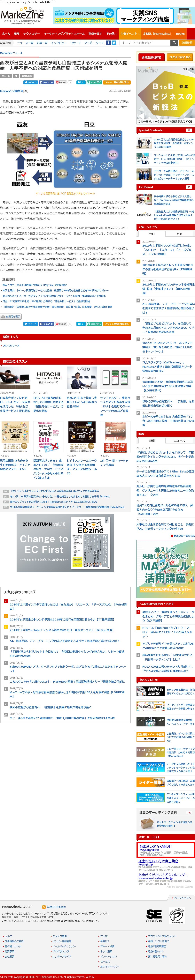Screen dimensions: 195x980
Task: Click the MarkeZineニュース breadcrumb link
Action: pos(11,53)
